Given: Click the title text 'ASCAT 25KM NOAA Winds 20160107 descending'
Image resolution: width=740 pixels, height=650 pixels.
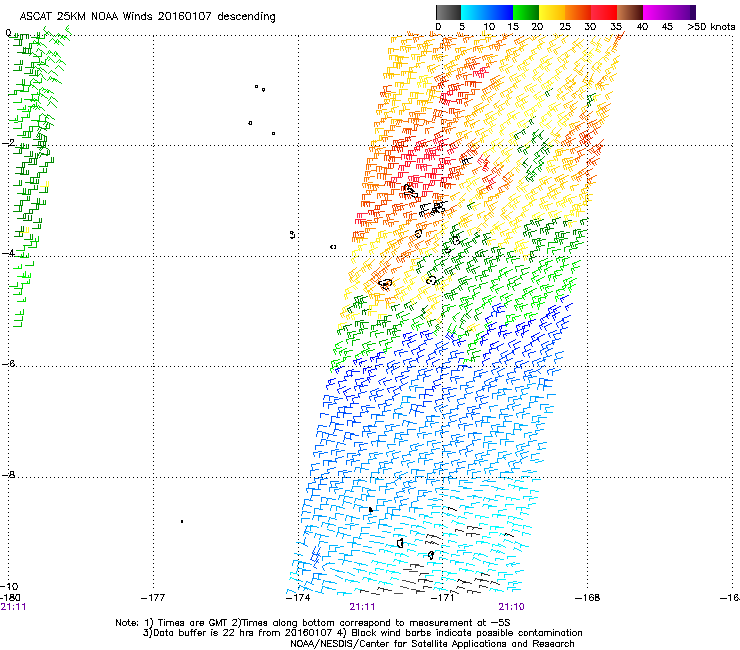Looking at the screenshot, I should click(147, 17).
